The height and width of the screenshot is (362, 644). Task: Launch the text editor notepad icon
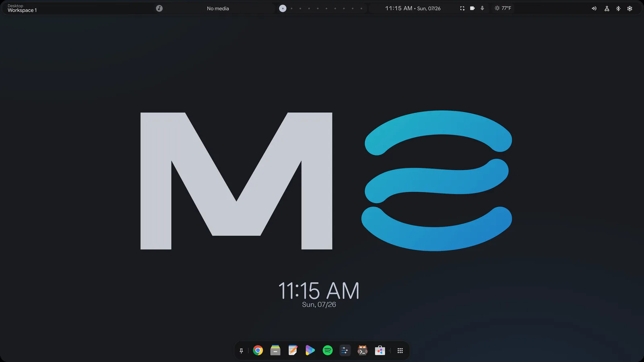(293, 350)
